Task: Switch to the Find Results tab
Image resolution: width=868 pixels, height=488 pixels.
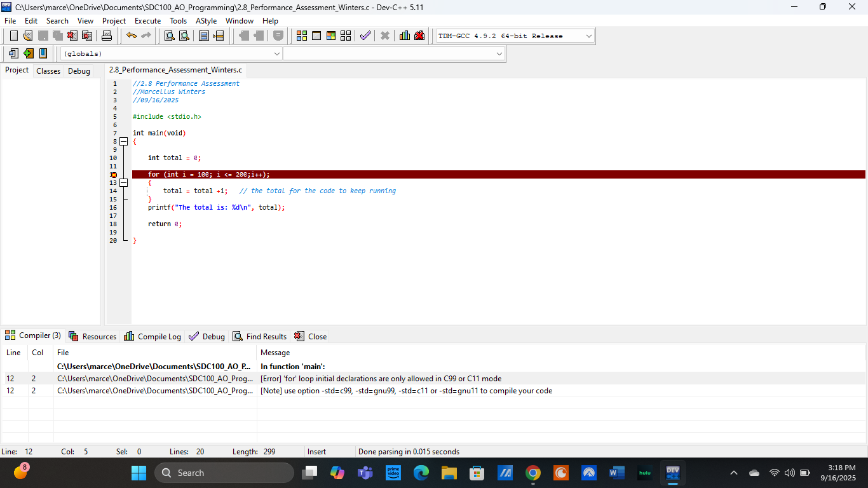Action: click(x=260, y=337)
